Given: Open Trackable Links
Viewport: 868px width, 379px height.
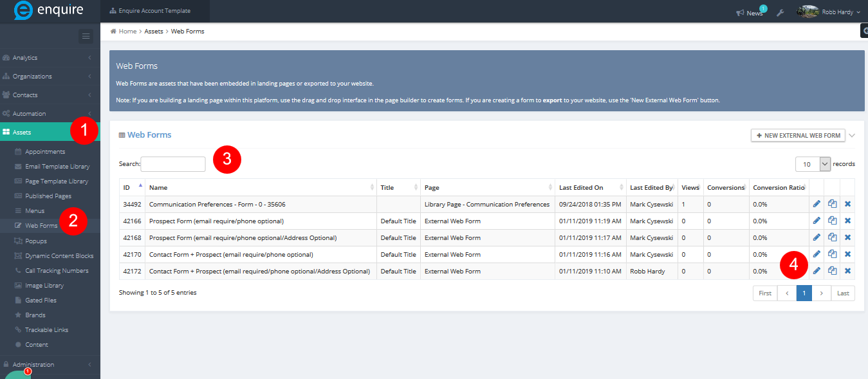Looking at the screenshot, I should point(46,330).
